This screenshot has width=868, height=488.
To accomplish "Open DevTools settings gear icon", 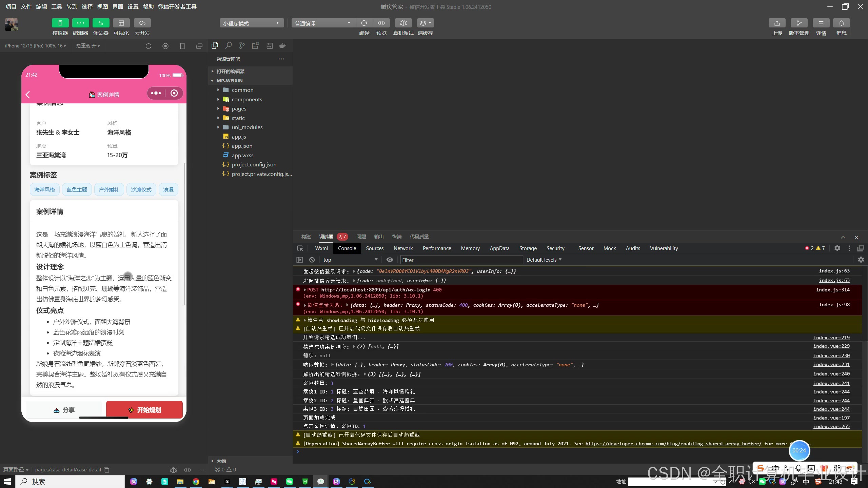I will coord(837,248).
